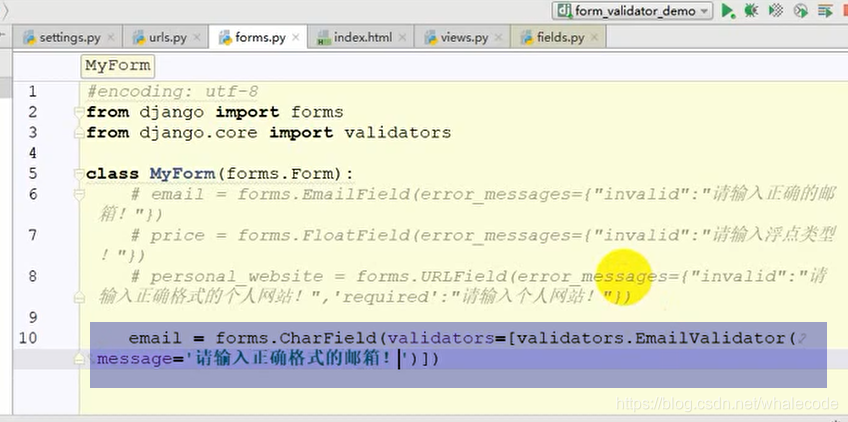
Task: Click the '#encoding: utf-8' comment
Action: (x=172, y=92)
